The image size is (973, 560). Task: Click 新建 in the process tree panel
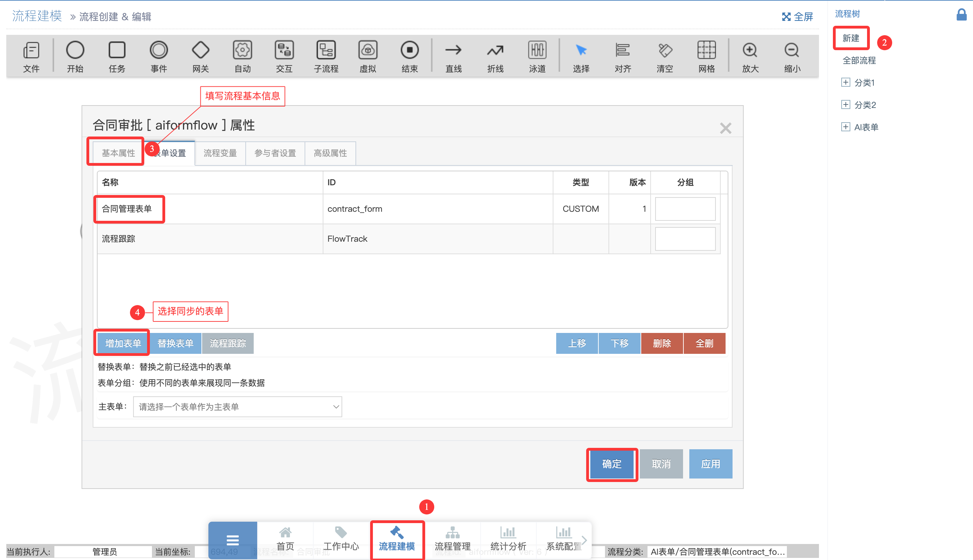click(851, 38)
